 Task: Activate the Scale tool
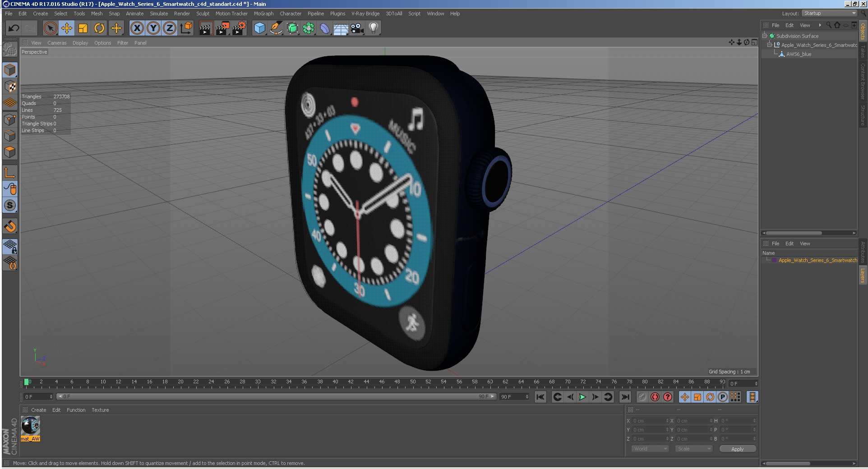83,28
